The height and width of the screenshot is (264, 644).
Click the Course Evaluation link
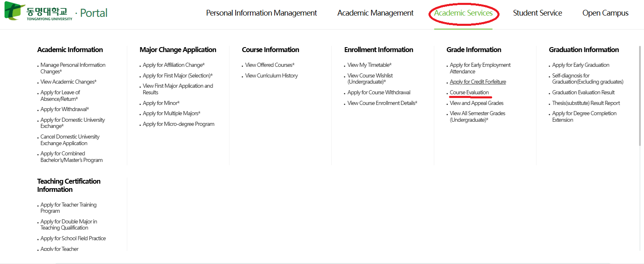point(469,93)
